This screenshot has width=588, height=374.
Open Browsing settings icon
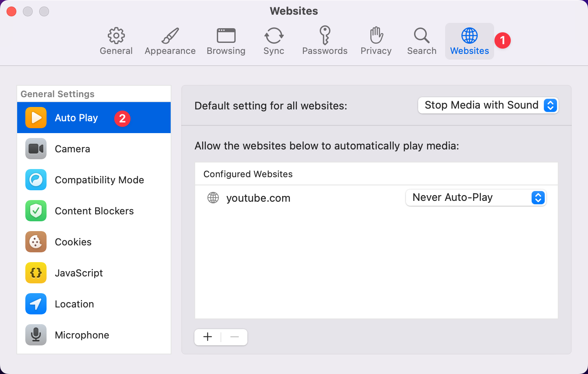click(226, 36)
